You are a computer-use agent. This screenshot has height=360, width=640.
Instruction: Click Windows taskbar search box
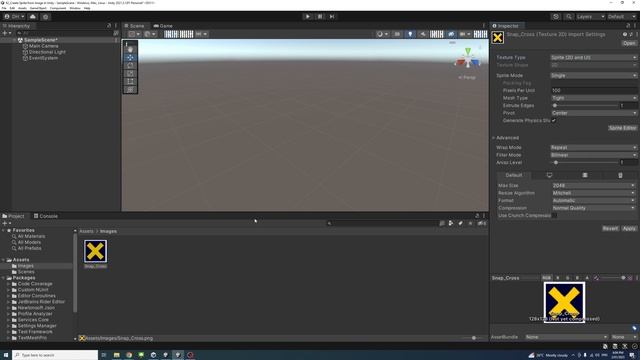[x=55, y=355]
